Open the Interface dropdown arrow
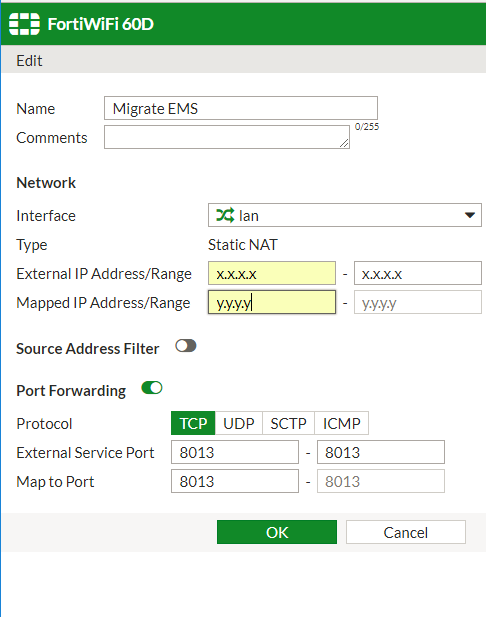 [469, 215]
